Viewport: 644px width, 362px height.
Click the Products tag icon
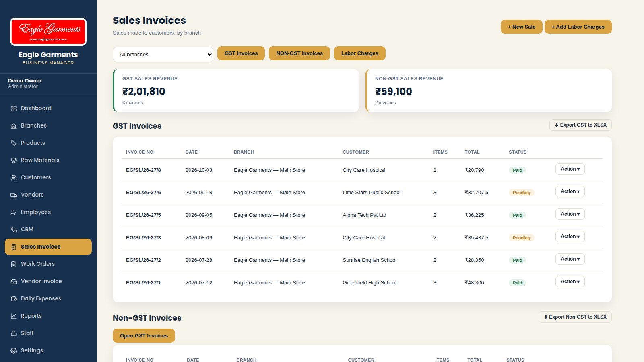(x=14, y=143)
